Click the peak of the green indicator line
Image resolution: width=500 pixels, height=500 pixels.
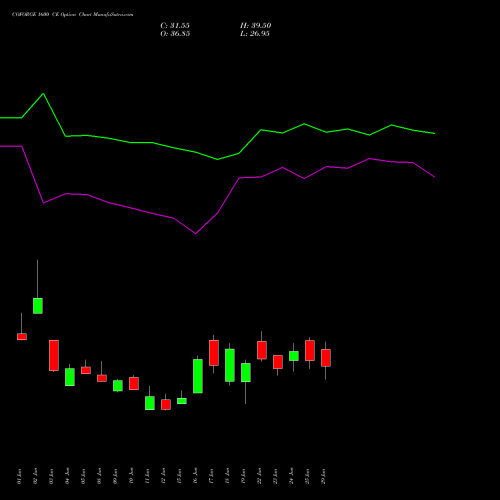coord(43,94)
